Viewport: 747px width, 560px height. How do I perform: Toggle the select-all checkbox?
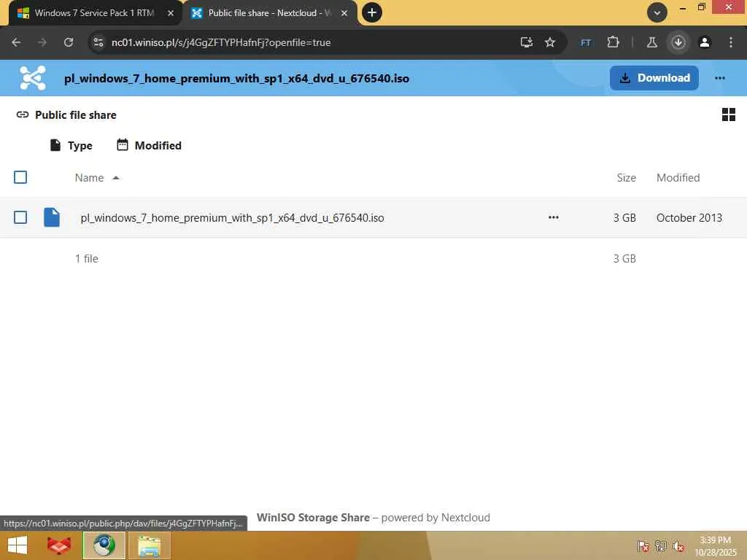(20, 177)
